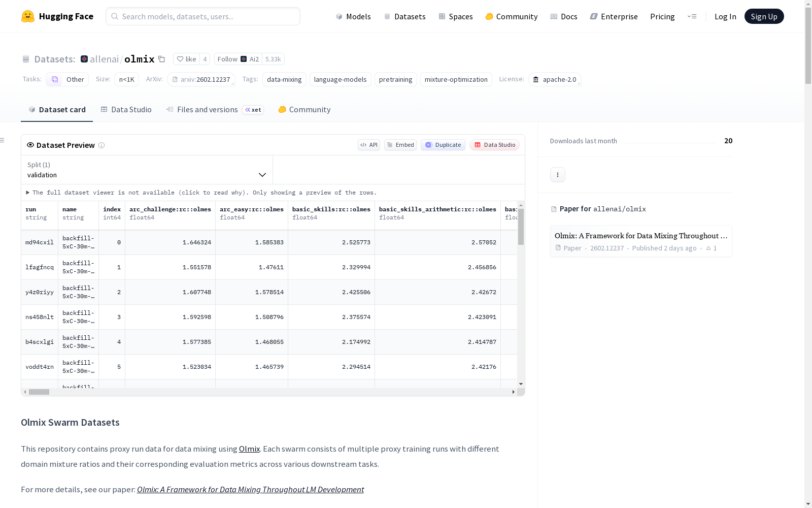Click the allenai organization avatar
Viewport: 812px width, 508px height.
click(x=84, y=59)
